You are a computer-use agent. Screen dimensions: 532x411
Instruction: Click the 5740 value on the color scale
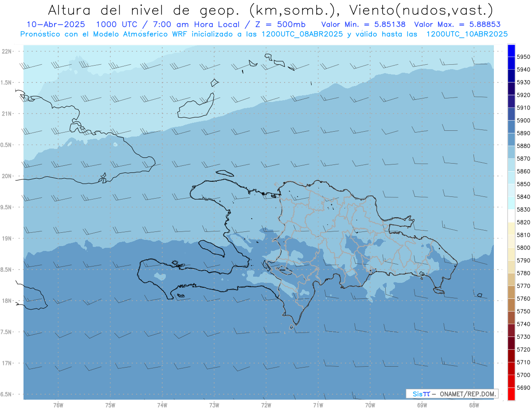(523, 324)
